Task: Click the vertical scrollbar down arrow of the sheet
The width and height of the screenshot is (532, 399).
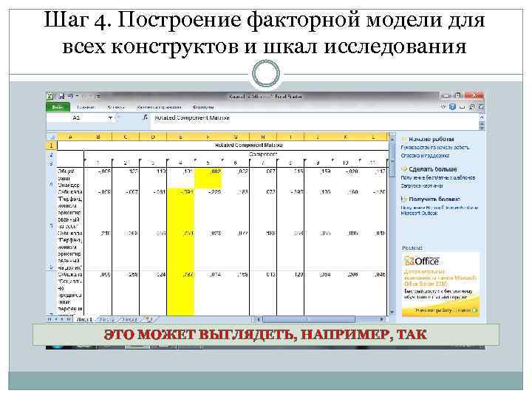Action: pos(392,312)
